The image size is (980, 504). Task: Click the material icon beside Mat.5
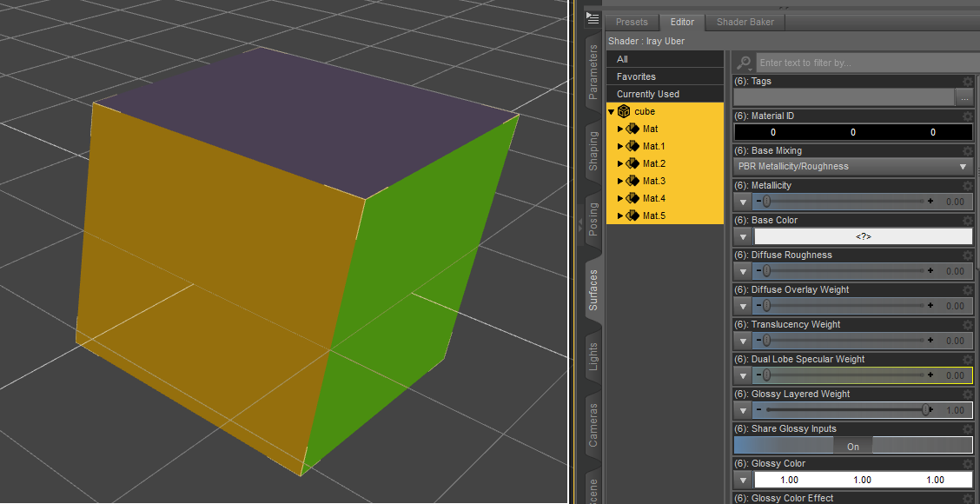click(x=632, y=216)
